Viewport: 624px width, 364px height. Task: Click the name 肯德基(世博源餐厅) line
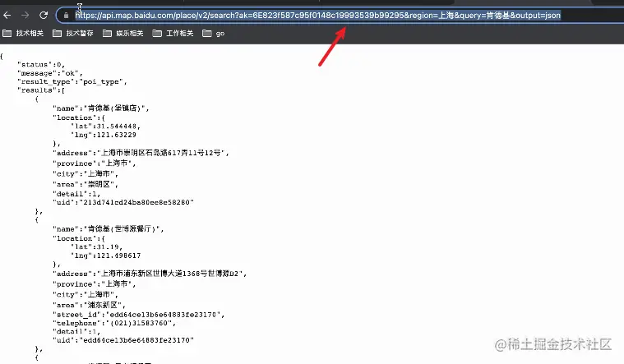tap(108, 228)
